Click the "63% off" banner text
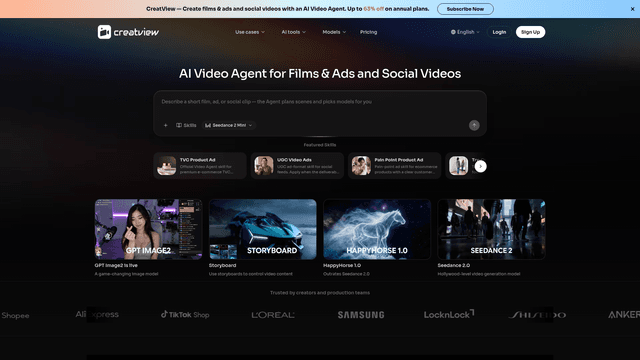Screen dimensions: 640x360 click(x=373, y=9)
